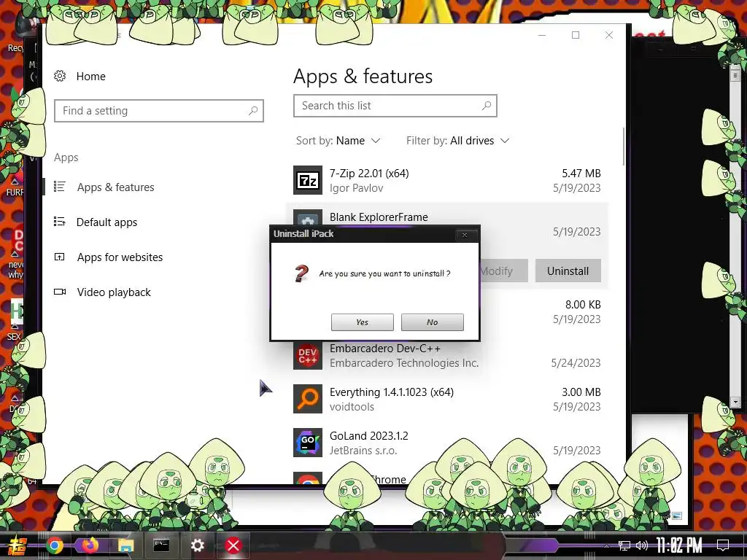Viewport: 747px width, 560px height.
Task: Click the Igor Pavlov publisher text
Action: (356, 188)
